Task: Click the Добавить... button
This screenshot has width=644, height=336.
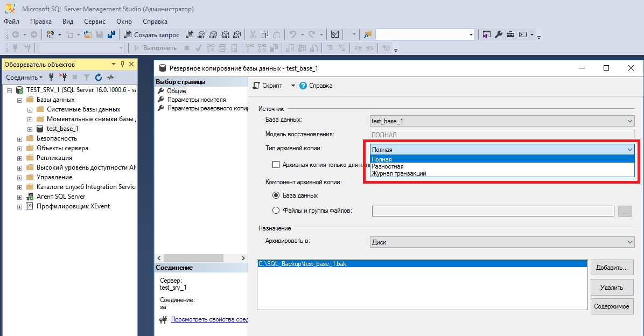Action: point(612,267)
